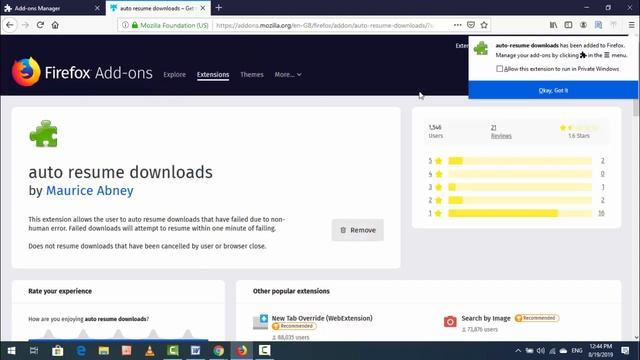This screenshot has height=360, width=640.
Task: Filter reviews by 4 star bar
Action: (x=520, y=174)
